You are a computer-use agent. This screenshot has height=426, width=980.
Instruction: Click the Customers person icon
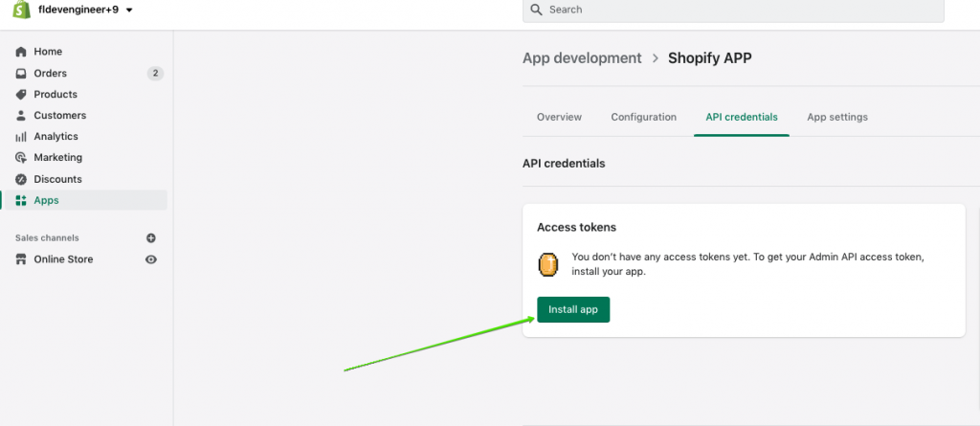click(x=21, y=116)
